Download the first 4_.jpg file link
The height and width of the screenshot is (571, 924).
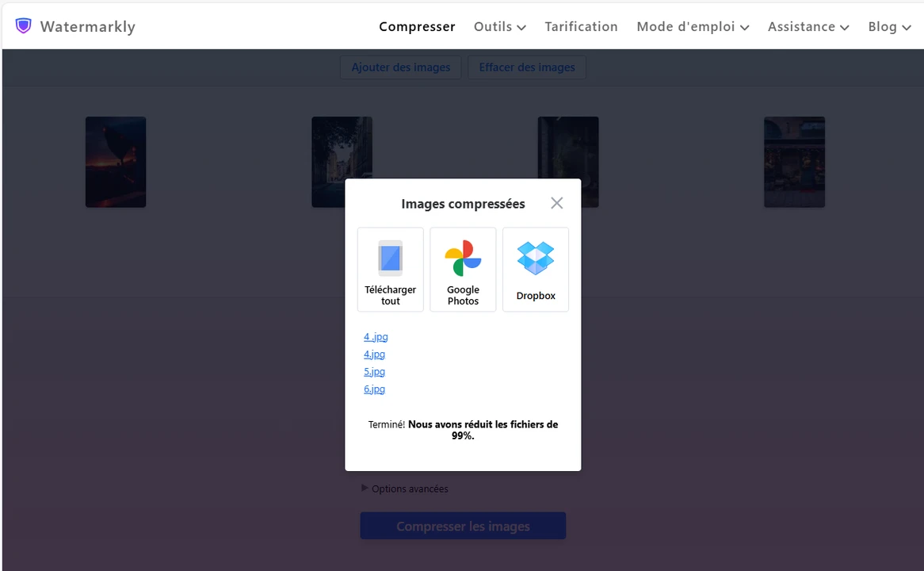pyautogui.click(x=376, y=337)
